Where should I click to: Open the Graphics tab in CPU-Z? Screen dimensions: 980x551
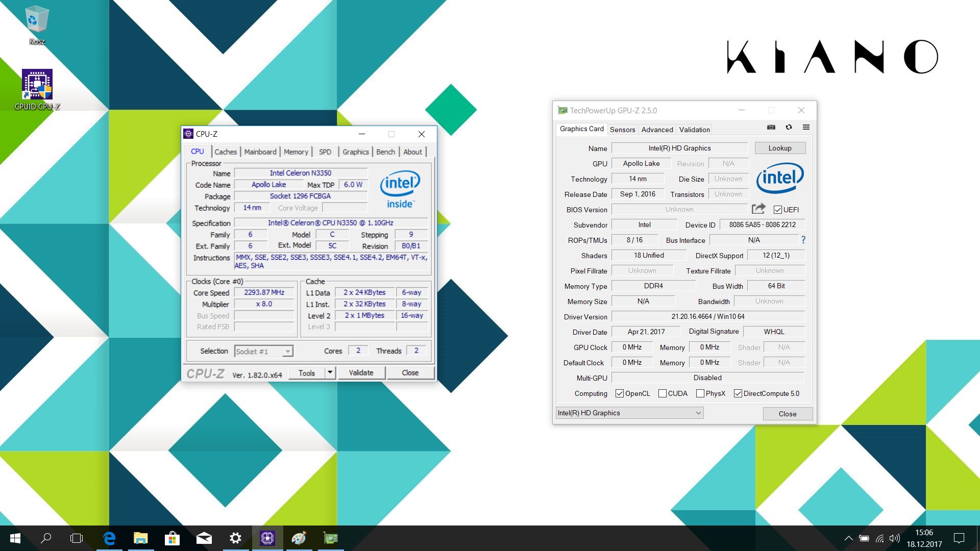click(x=356, y=152)
